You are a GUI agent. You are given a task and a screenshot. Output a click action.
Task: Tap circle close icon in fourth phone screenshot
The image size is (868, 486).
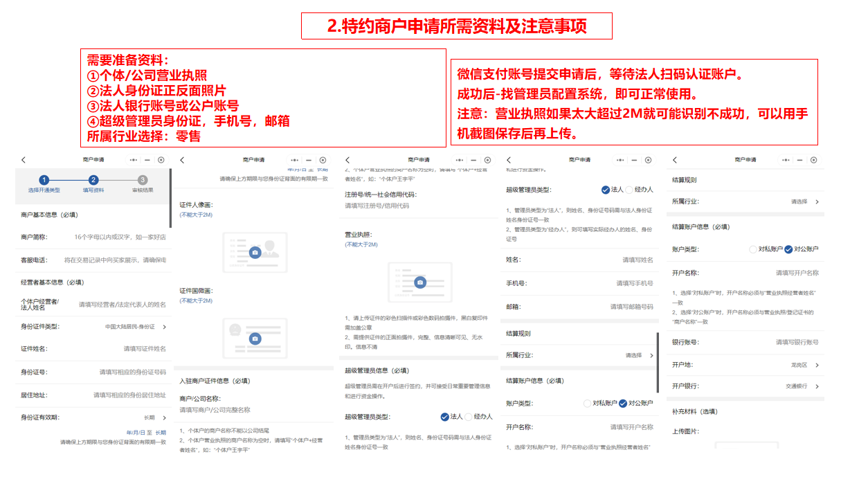(x=647, y=160)
